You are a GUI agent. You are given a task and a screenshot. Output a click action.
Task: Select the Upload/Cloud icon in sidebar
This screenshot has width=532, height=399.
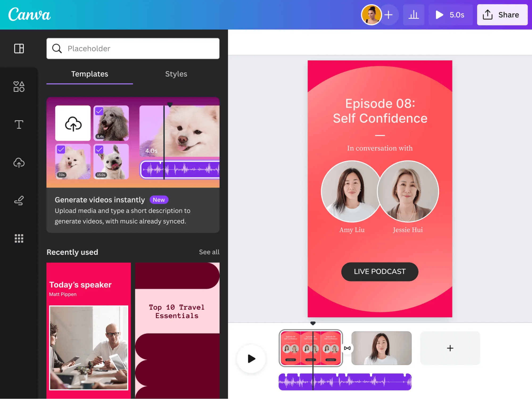click(19, 163)
